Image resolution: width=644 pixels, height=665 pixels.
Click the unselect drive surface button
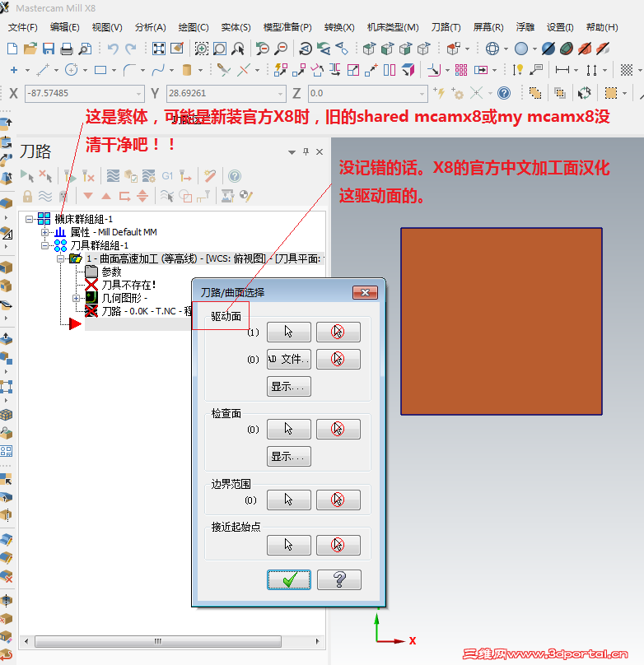[338, 332]
